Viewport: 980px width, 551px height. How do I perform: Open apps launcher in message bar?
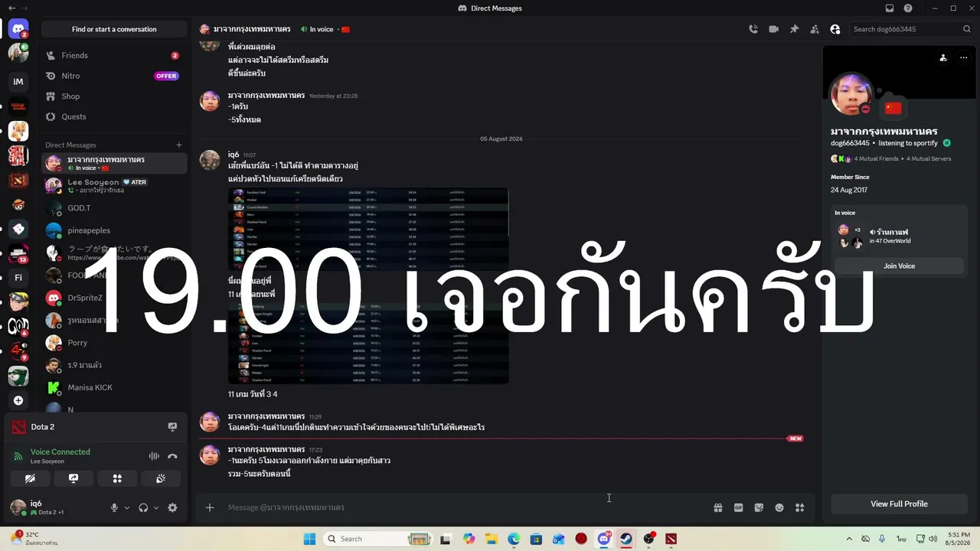[x=800, y=507]
